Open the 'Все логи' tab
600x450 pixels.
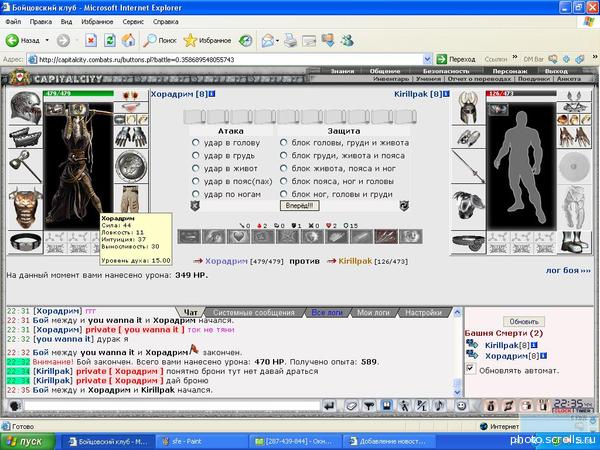(326, 313)
